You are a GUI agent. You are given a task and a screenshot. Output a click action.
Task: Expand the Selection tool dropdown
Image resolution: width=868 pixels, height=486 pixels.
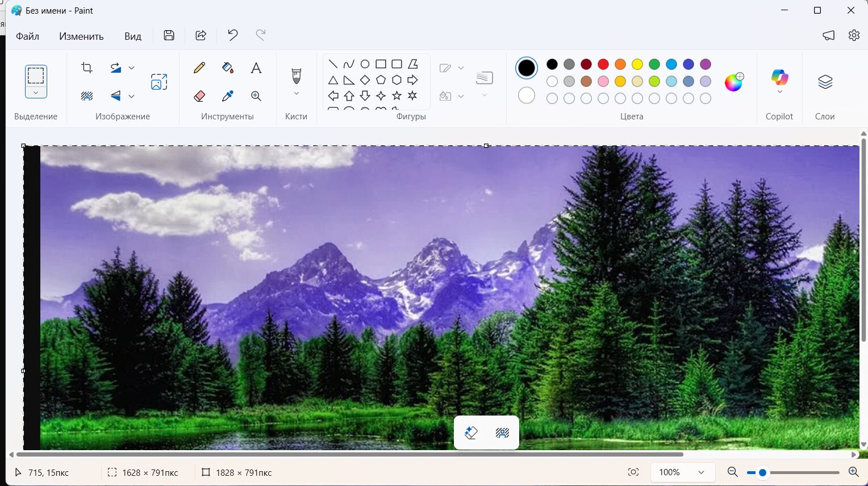[x=36, y=93]
